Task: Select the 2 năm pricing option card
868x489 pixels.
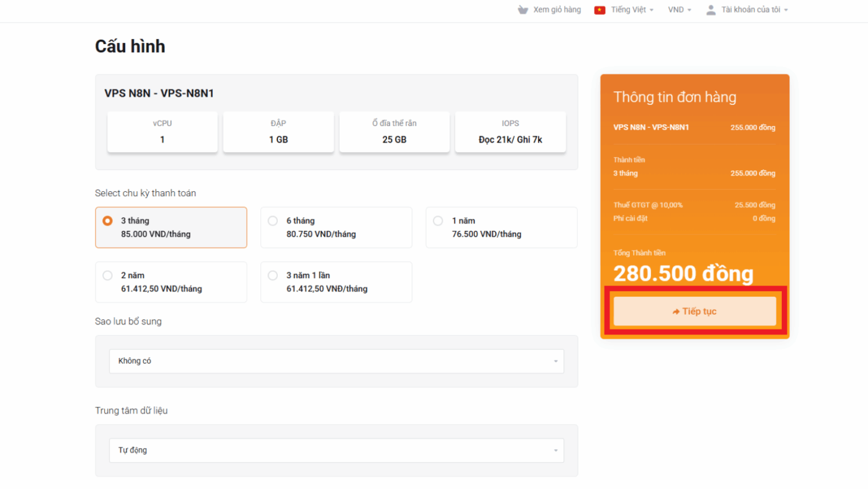Action: pos(170,282)
